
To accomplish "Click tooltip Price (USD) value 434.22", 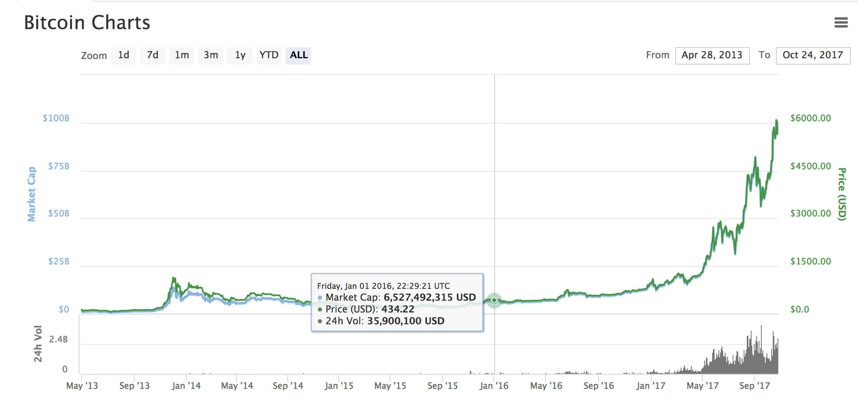I will pos(397,309).
